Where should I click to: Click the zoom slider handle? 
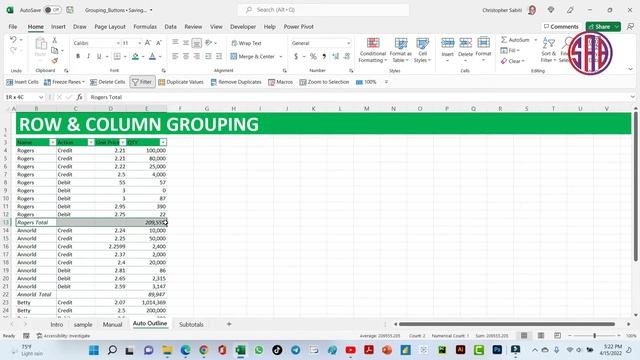click(x=594, y=336)
